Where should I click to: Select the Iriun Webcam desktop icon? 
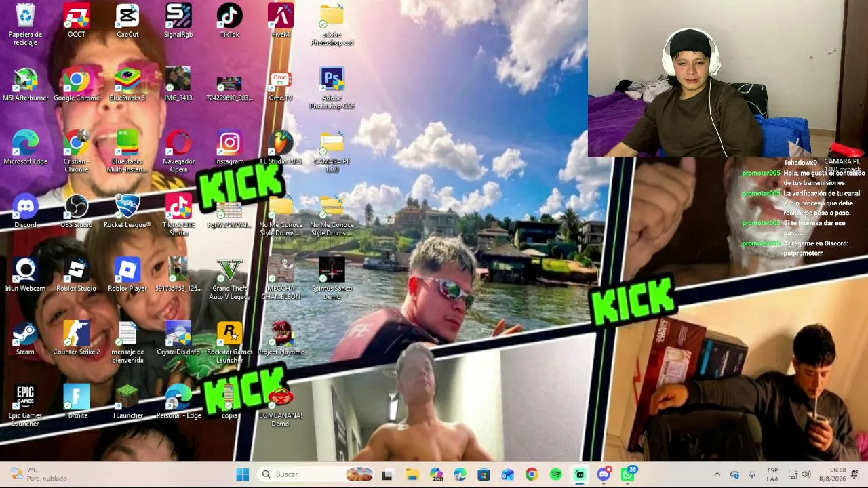26,274
